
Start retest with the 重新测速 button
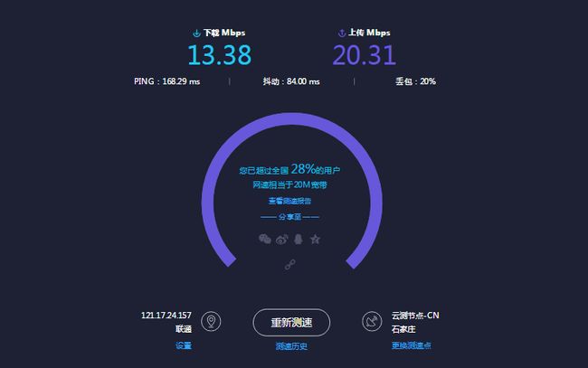click(x=291, y=322)
